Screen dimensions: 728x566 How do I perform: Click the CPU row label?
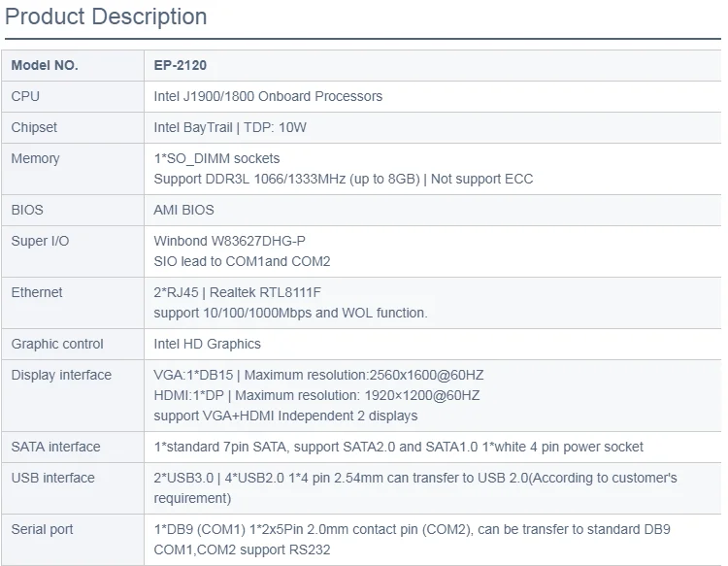(26, 97)
